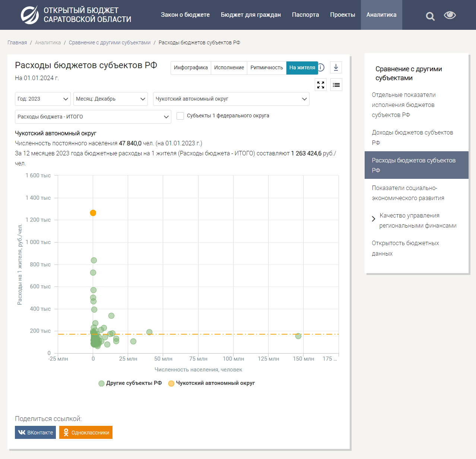The image size is (476, 459).
Task: Click the 1 200 тыс axis label
Action: 38,220
